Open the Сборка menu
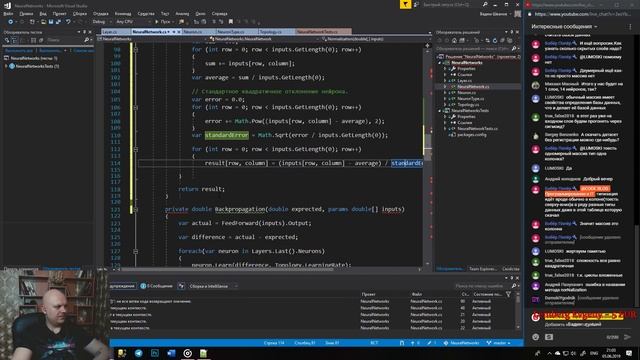 pyautogui.click(x=80, y=13)
